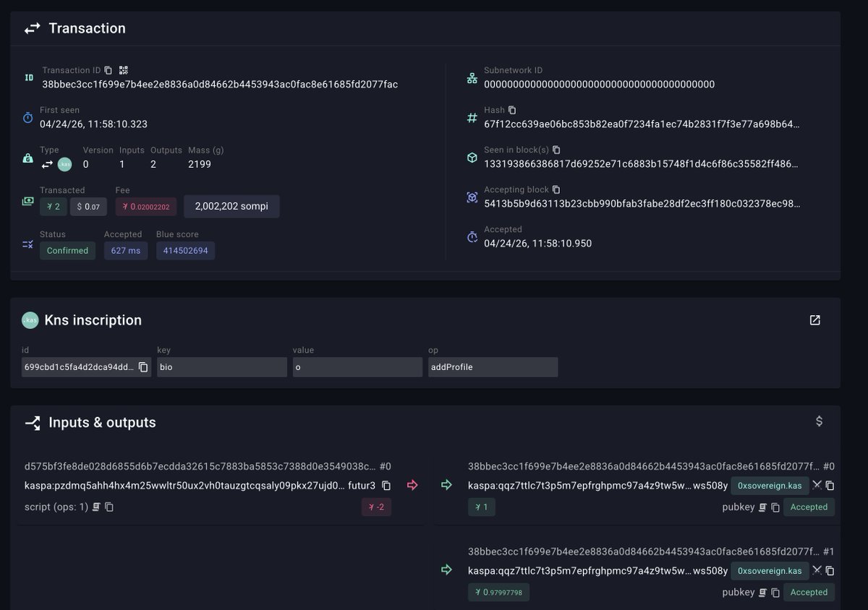Click the futur3 label on input address

coord(362,486)
